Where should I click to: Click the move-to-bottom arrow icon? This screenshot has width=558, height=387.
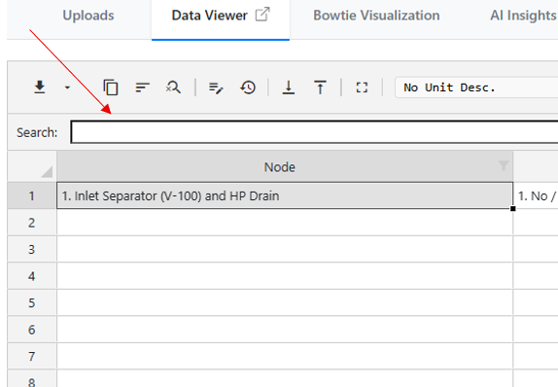pyautogui.click(x=289, y=88)
